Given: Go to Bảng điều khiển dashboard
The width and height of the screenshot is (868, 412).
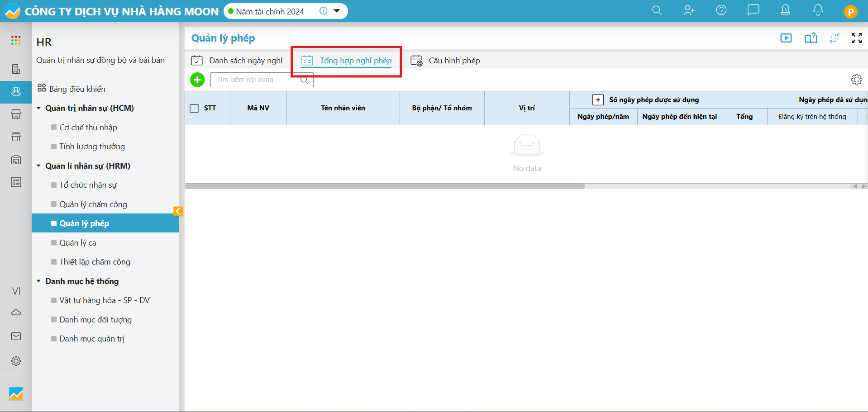Looking at the screenshot, I should (77, 89).
